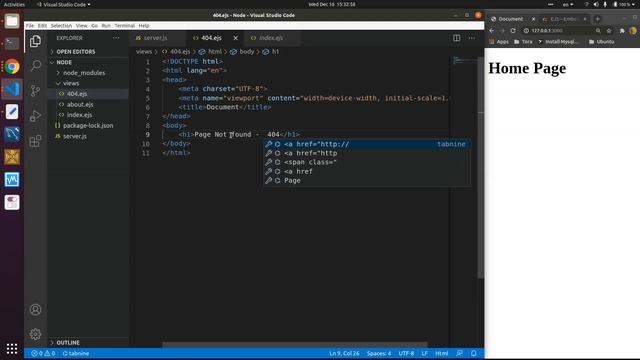Image resolution: width=640 pixels, height=360 pixels.
Task: Open Explorer panel ellipsis menu
Action: [116, 38]
